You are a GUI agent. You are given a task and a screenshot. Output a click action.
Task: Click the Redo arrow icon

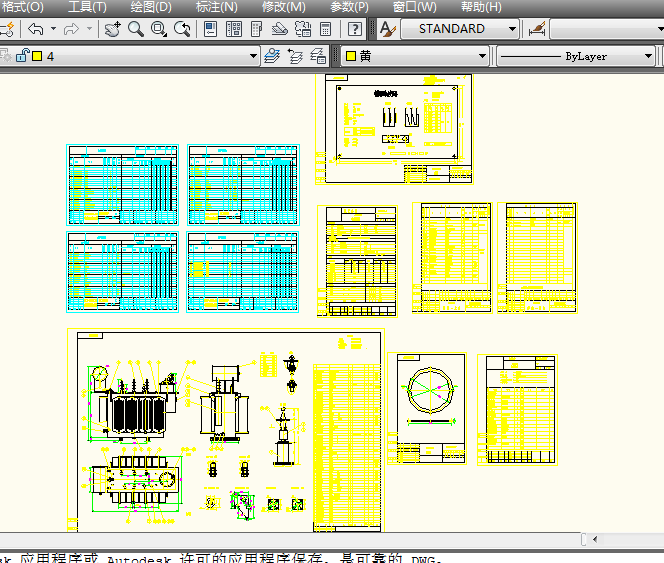pyautogui.click(x=72, y=29)
